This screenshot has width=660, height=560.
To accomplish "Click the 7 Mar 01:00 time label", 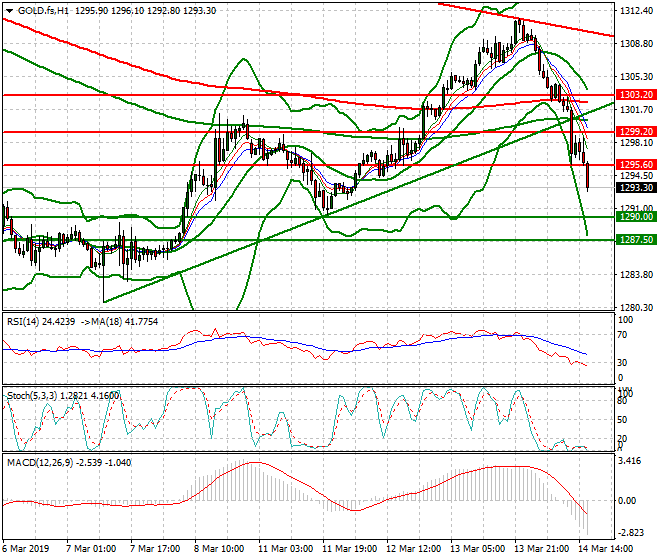I will pos(91,549).
